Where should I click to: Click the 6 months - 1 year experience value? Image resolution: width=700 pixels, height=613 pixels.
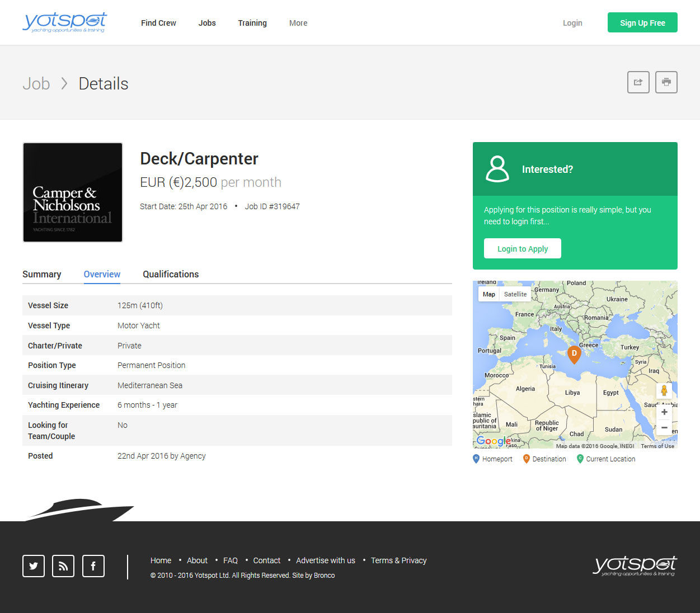147,405
